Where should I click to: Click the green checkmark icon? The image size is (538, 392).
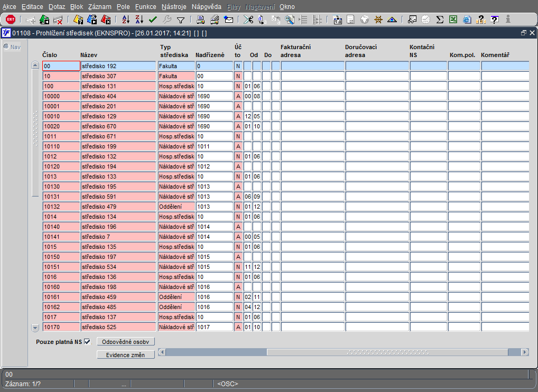(x=153, y=20)
